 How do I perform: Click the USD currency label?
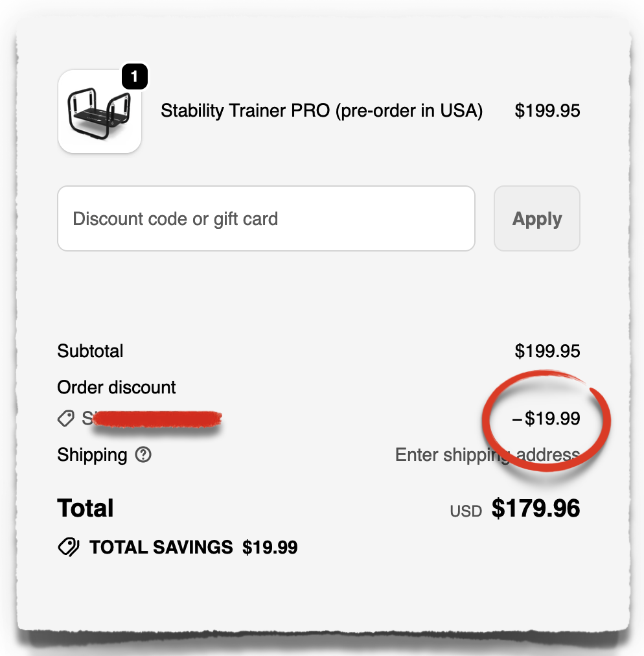(466, 511)
